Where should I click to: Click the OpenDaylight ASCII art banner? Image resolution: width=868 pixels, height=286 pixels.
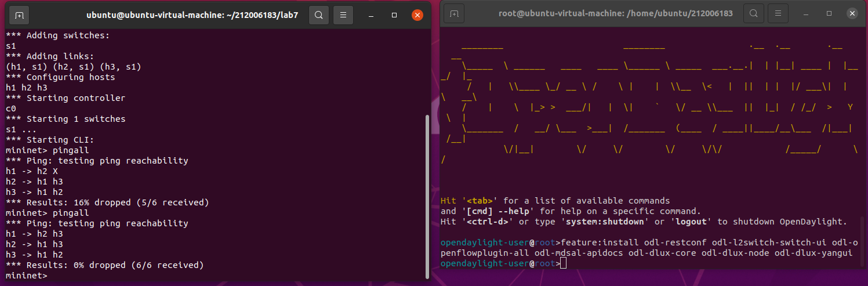coord(649,103)
